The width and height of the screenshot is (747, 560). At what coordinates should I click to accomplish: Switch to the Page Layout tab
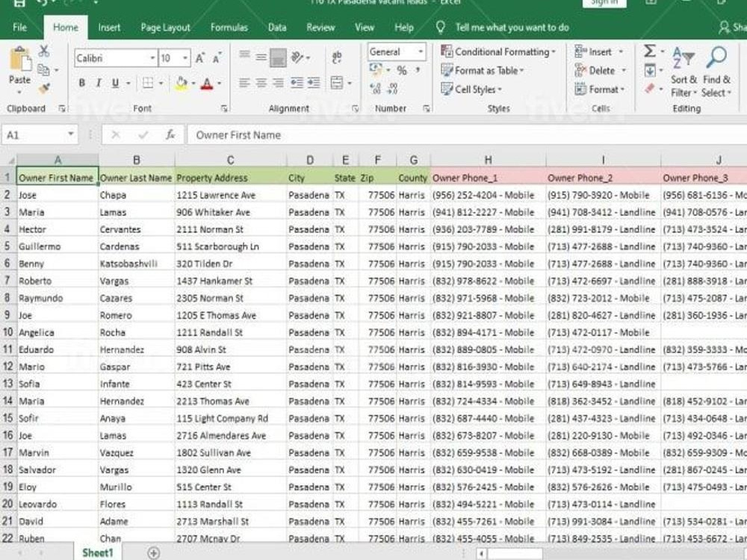click(165, 27)
